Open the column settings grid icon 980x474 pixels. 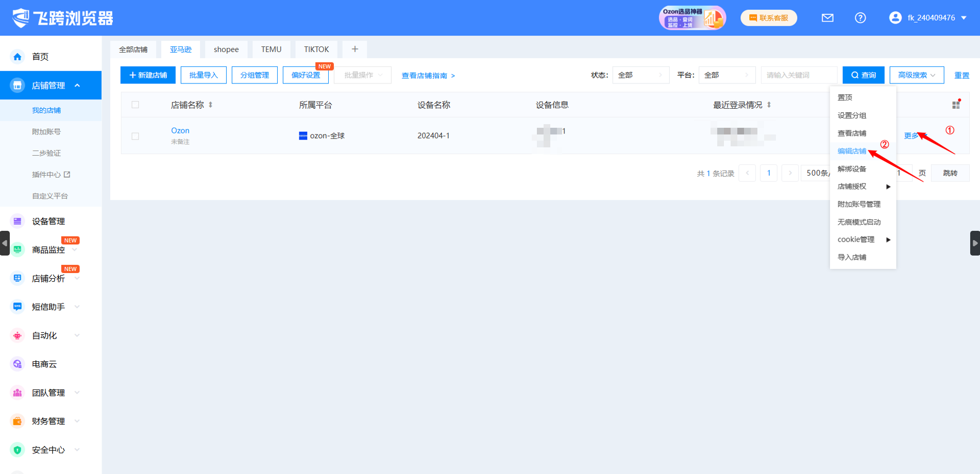(x=956, y=105)
